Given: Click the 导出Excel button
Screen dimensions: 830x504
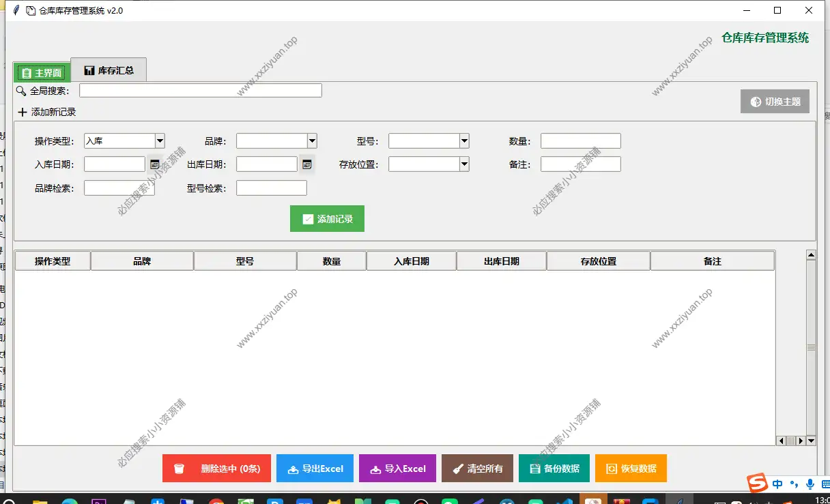Looking at the screenshot, I should (x=315, y=469).
